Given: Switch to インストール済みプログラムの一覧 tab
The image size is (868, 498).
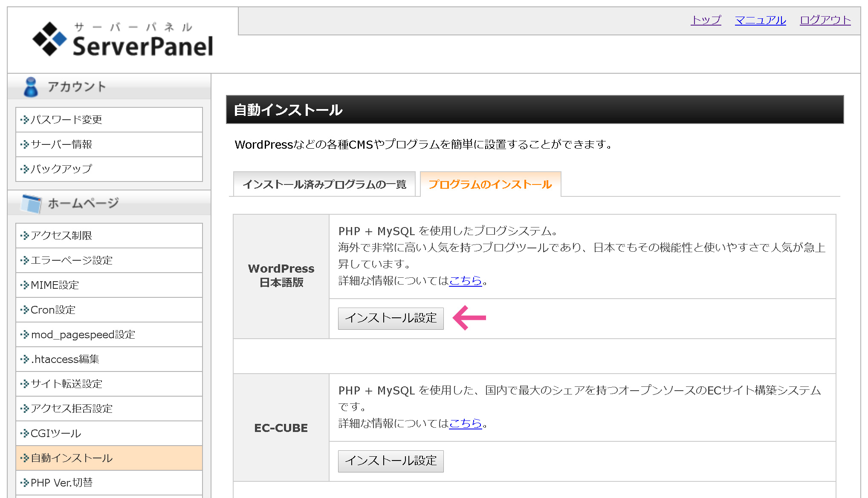Looking at the screenshot, I should [324, 184].
